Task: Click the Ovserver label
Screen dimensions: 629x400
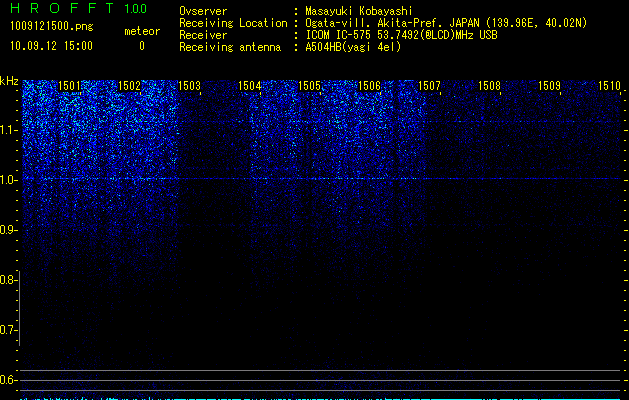Action: pyautogui.click(x=203, y=11)
